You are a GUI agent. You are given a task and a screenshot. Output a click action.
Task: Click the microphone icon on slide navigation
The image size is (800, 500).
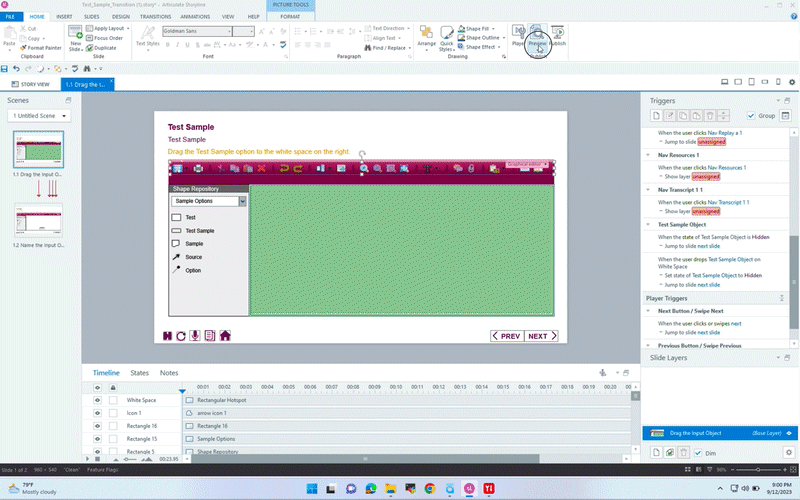196,336
